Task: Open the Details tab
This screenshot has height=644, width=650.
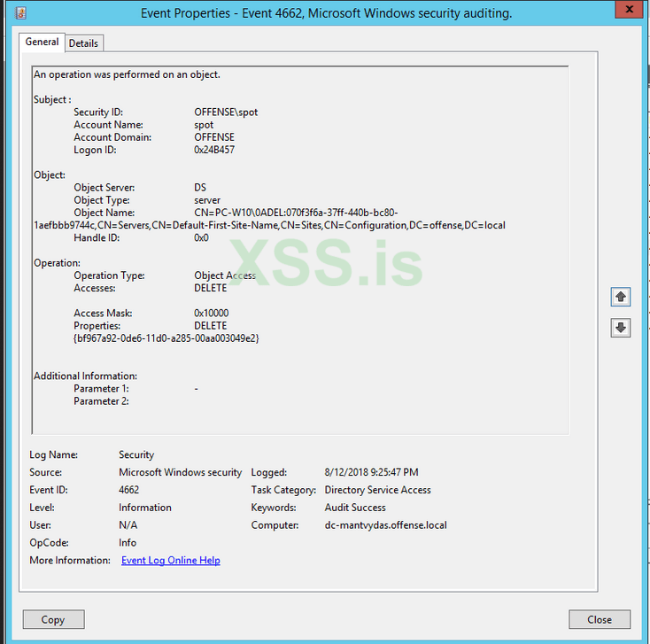Action: click(84, 43)
